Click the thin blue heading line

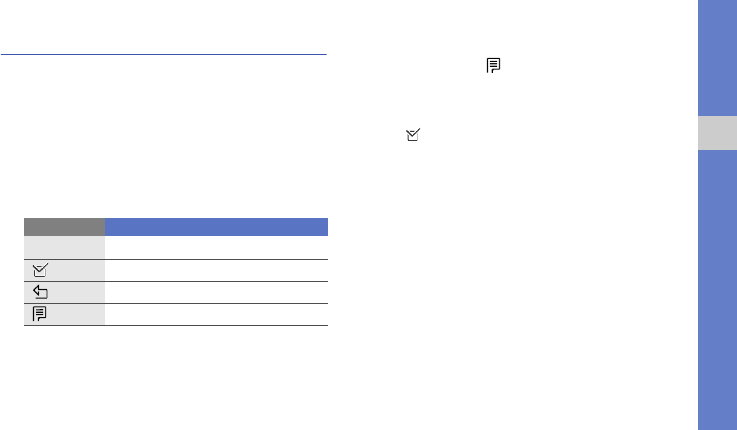click(x=164, y=54)
